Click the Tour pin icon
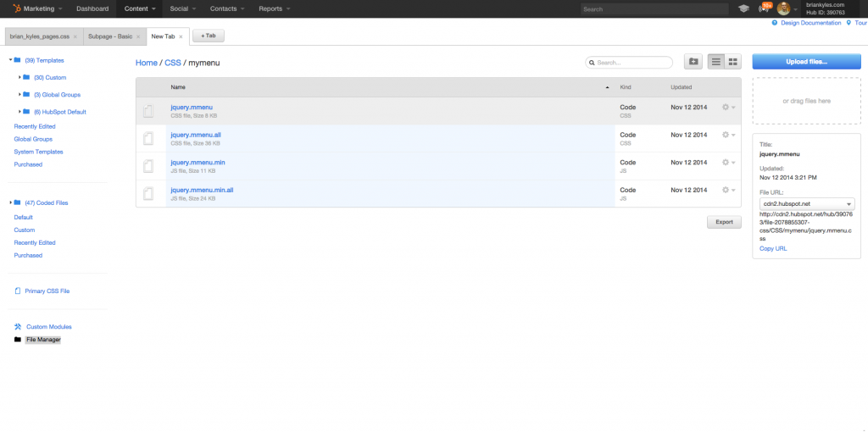The width and height of the screenshot is (868, 432). point(849,23)
